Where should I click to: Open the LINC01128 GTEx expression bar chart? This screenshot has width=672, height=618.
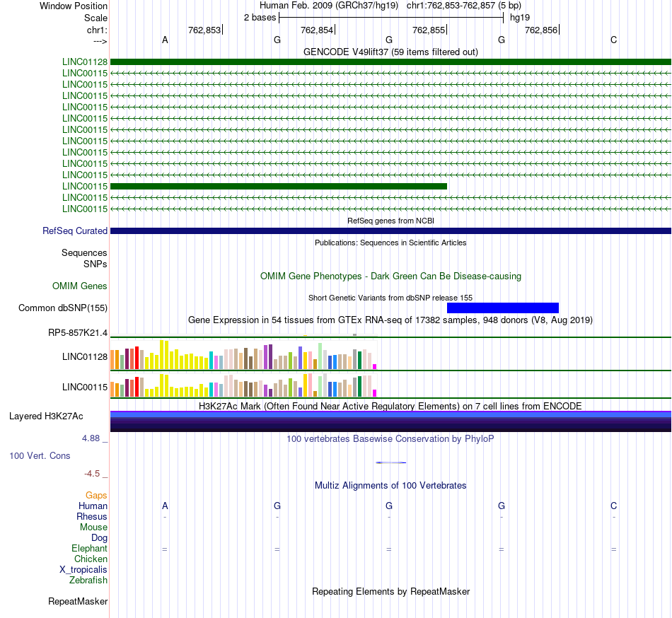click(x=243, y=355)
